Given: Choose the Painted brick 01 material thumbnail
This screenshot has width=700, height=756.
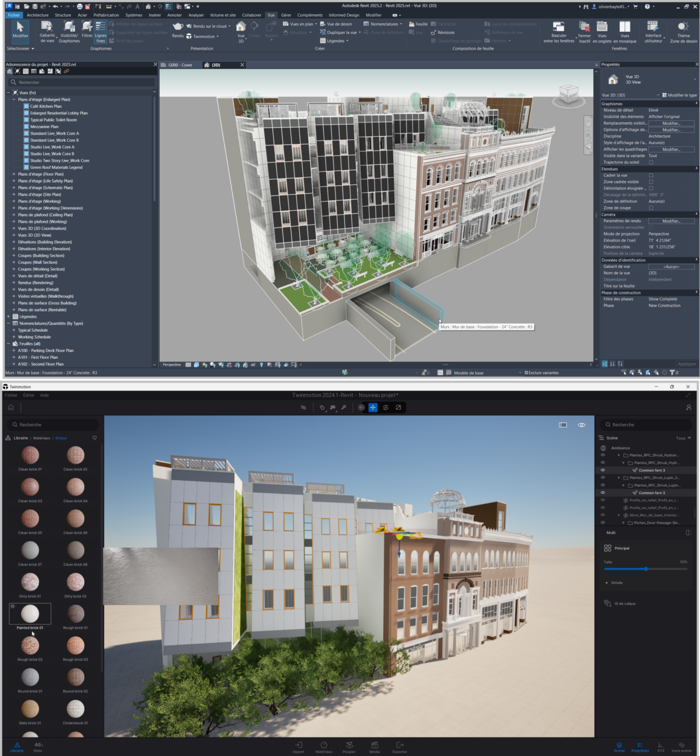Looking at the screenshot, I should [x=31, y=613].
